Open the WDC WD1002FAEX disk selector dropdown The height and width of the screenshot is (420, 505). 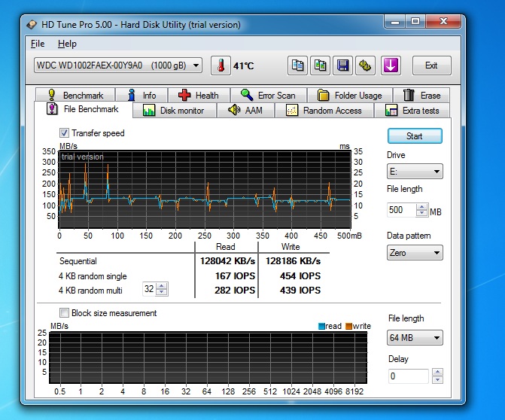point(118,65)
